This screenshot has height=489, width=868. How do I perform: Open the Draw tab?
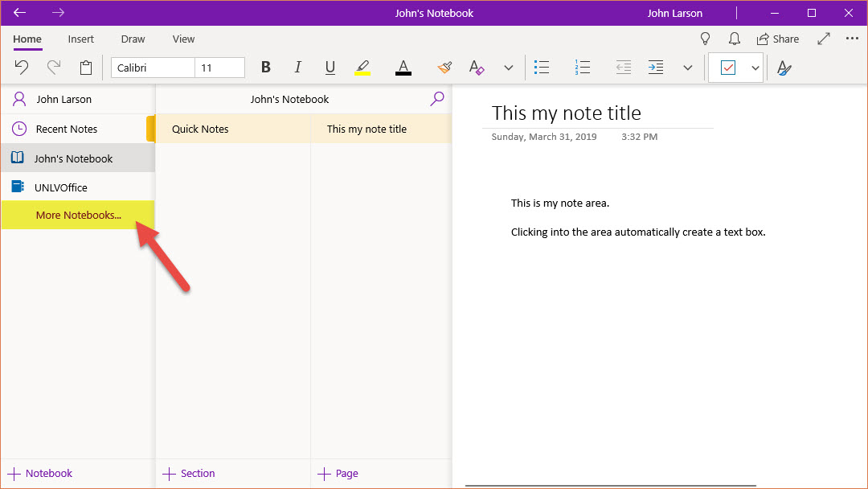133,39
